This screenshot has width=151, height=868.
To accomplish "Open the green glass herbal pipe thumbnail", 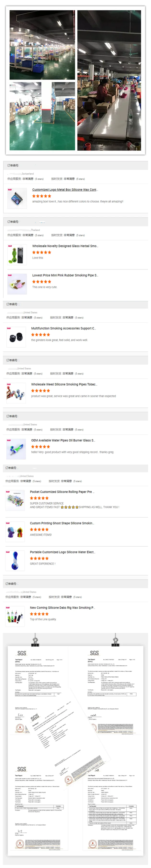I will 17,254.
